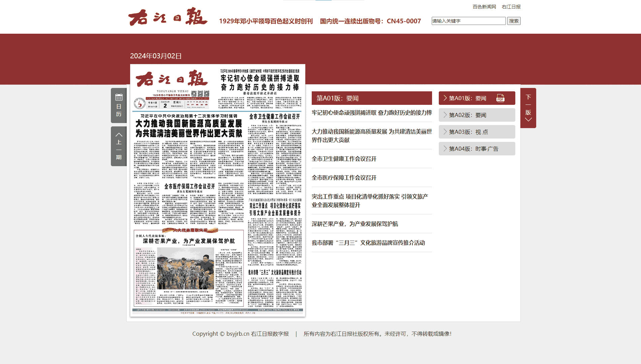Click the down chevron for next page
The image size is (641, 364).
pyautogui.click(x=528, y=120)
